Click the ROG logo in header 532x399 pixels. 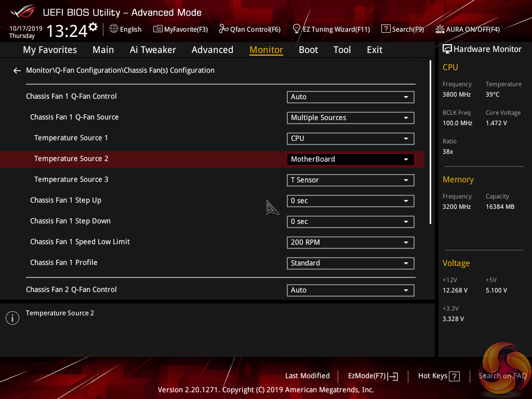pyautogui.click(x=23, y=12)
